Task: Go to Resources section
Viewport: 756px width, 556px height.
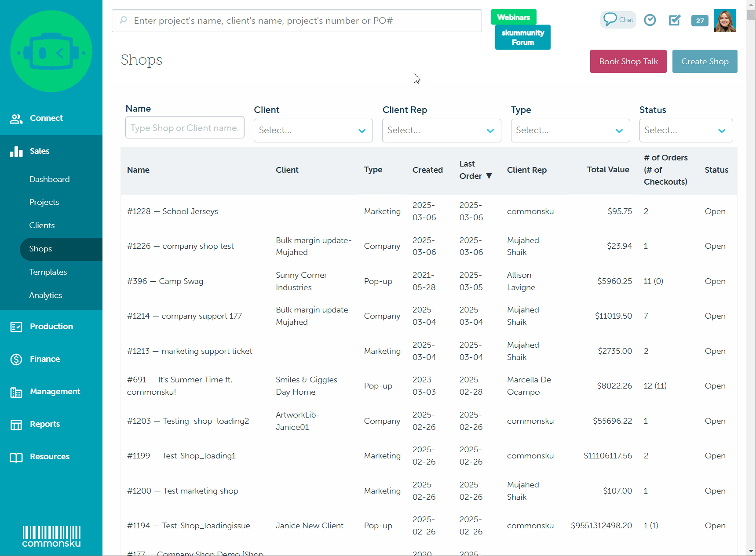Action: tap(49, 457)
